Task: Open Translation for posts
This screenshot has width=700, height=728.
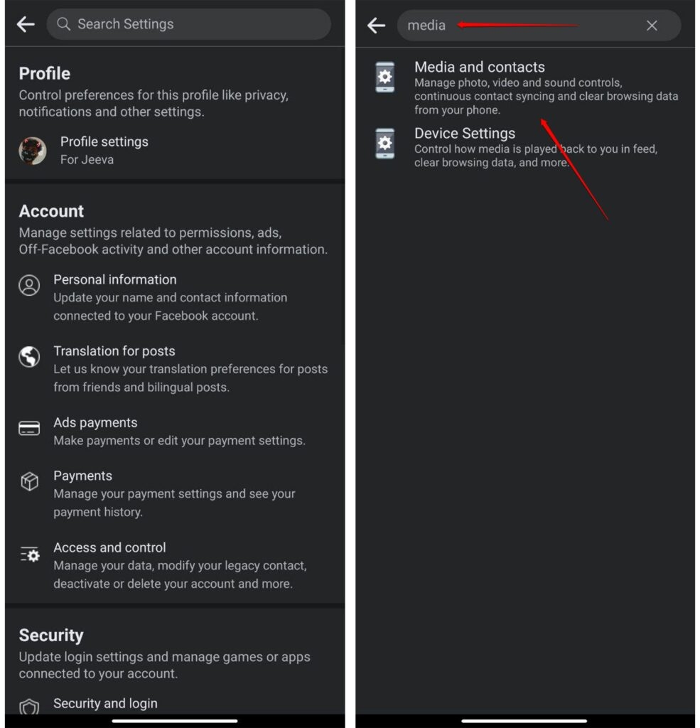Action: click(175, 369)
